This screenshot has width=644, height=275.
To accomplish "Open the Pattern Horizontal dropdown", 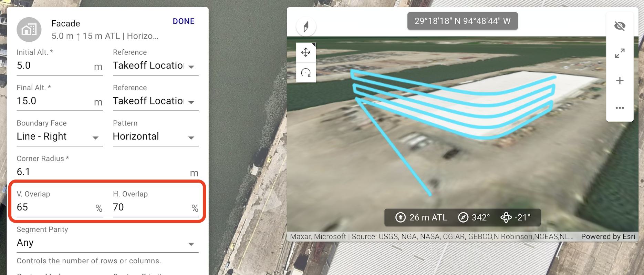I will pyautogui.click(x=156, y=137).
